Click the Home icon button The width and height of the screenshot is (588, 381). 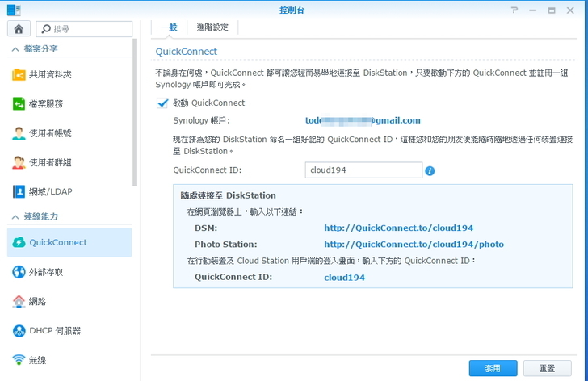[x=19, y=29]
